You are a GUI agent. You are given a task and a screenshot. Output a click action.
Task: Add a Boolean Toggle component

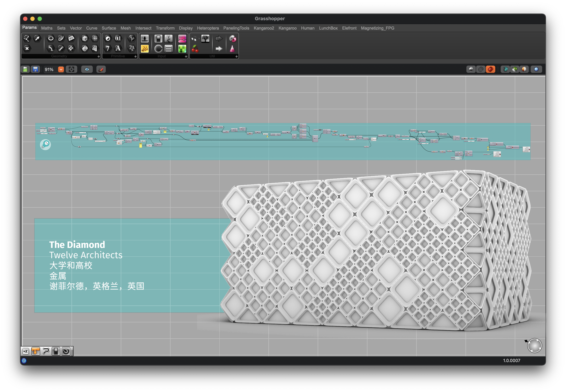158,39
